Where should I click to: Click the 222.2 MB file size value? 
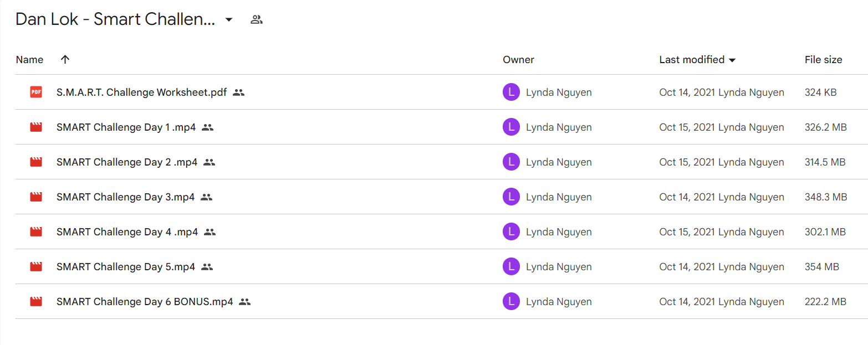[x=825, y=302]
